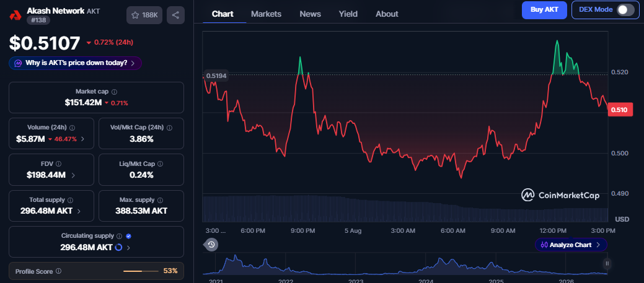644x283 pixels.
Task: Expand Total supply details chevron
Action: (79, 211)
